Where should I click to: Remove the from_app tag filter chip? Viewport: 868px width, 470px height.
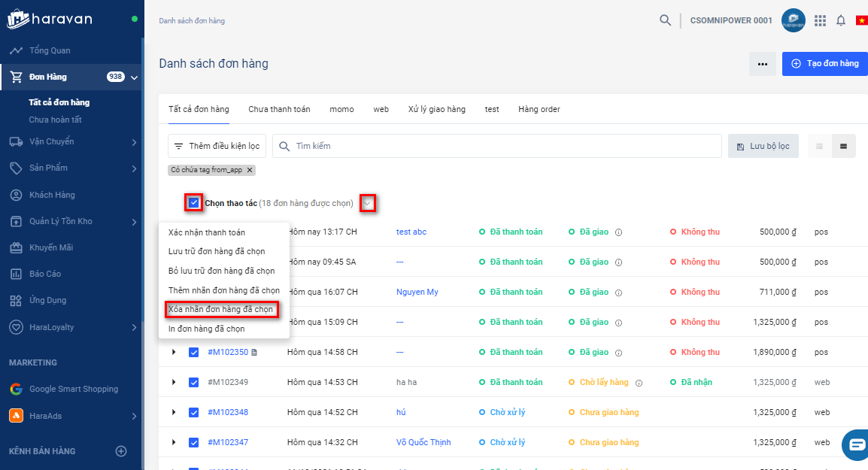[x=250, y=170]
